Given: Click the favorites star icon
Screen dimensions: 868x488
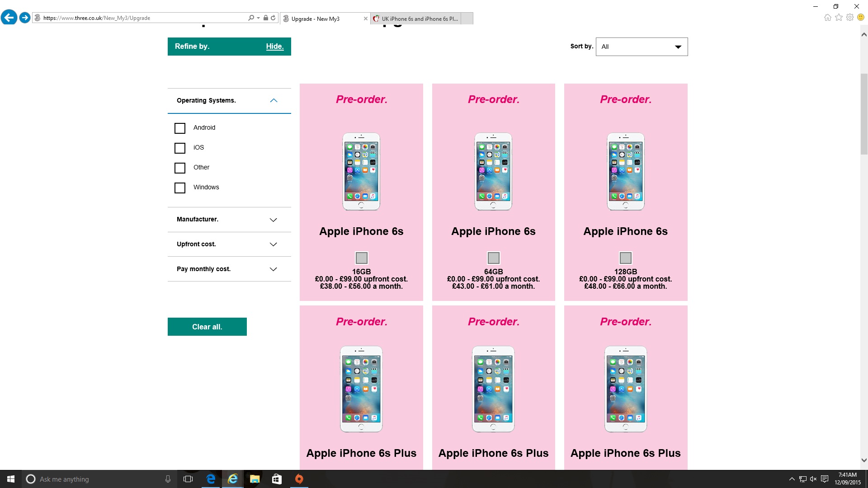Looking at the screenshot, I should tap(839, 18).
